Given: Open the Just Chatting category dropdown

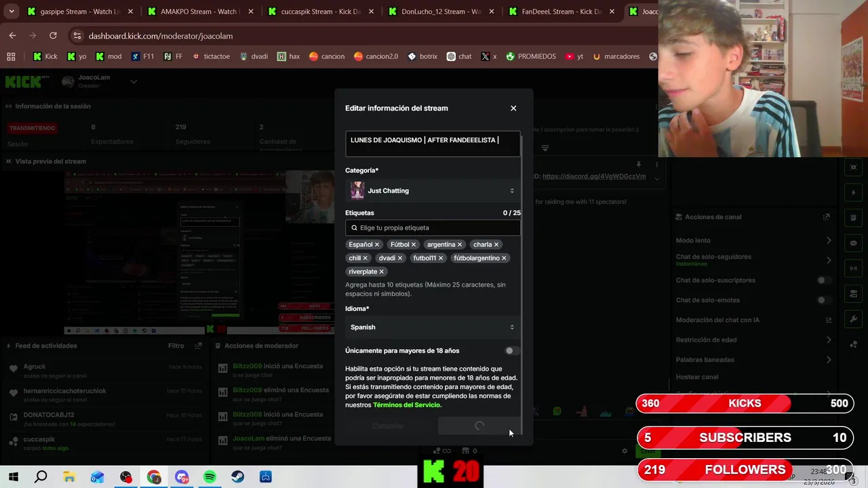Looking at the screenshot, I should [x=433, y=190].
